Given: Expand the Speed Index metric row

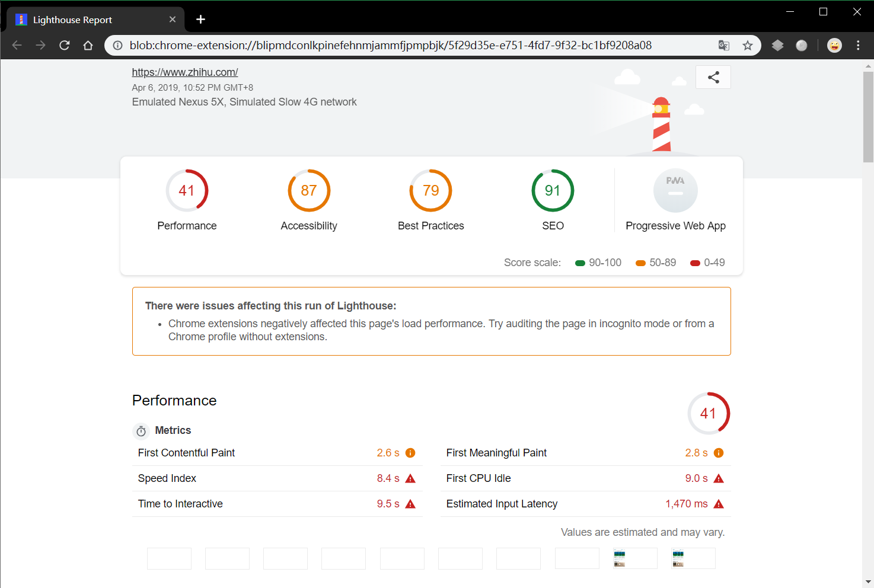Looking at the screenshot, I should (x=277, y=478).
